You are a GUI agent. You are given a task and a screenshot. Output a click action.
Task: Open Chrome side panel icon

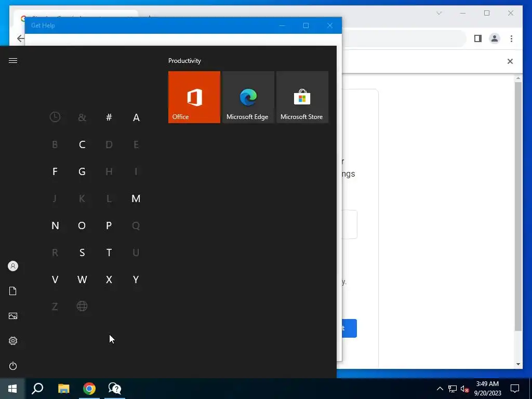click(478, 38)
